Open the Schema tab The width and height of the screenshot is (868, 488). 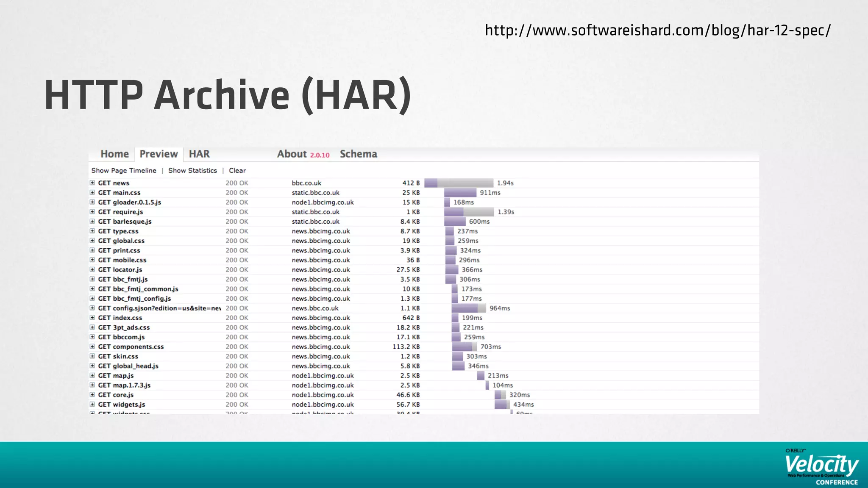click(x=358, y=154)
